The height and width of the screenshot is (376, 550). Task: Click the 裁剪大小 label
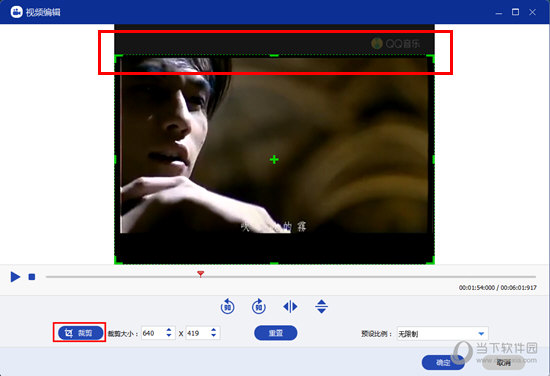coord(122,334)
